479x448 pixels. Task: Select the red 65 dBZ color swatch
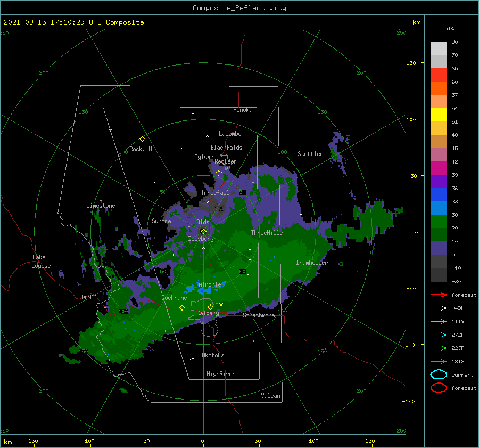439,75
